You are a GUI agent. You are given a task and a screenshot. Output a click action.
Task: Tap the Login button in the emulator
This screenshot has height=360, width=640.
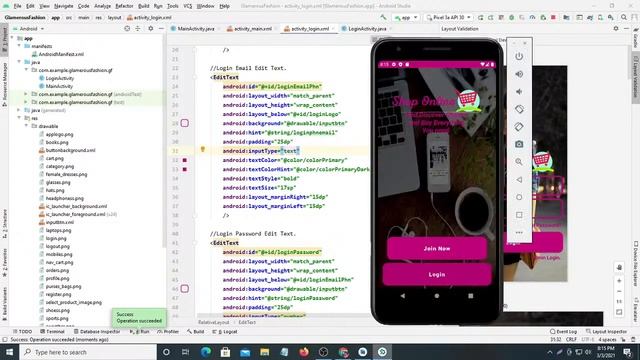click(437, 274)
